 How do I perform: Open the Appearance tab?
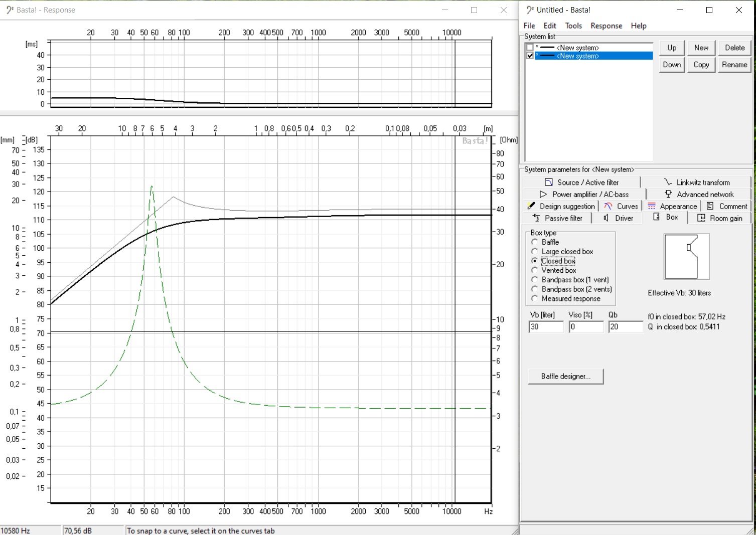click(672, 206)
